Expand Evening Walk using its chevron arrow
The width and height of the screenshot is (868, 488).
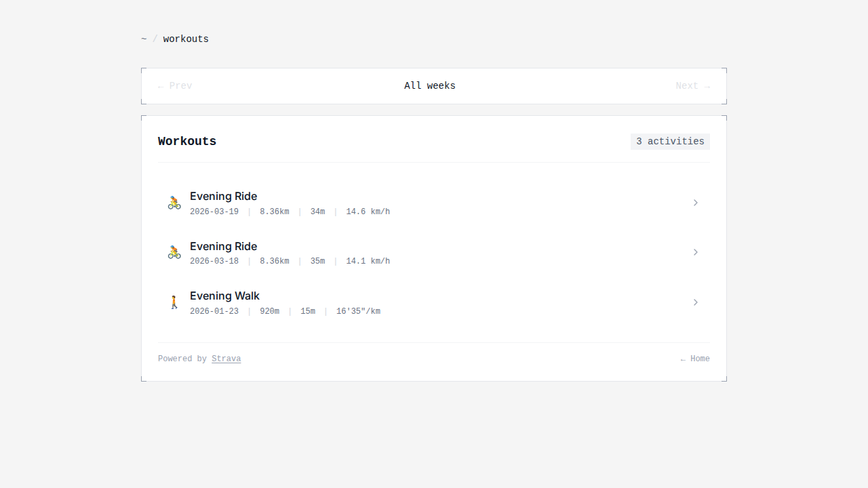[x=695, y=302]
